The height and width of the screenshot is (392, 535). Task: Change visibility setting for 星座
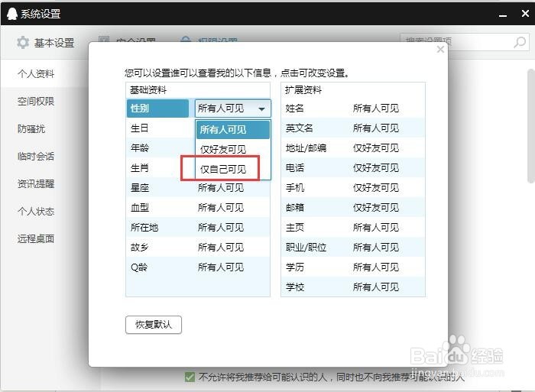click(x=221, y=188)
